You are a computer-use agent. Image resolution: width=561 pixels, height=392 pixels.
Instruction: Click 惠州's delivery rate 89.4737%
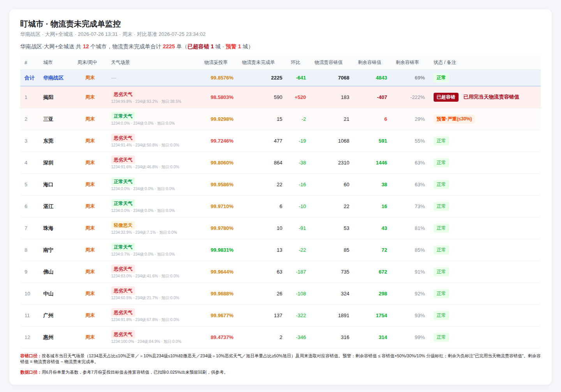click(x=222, y=337)
